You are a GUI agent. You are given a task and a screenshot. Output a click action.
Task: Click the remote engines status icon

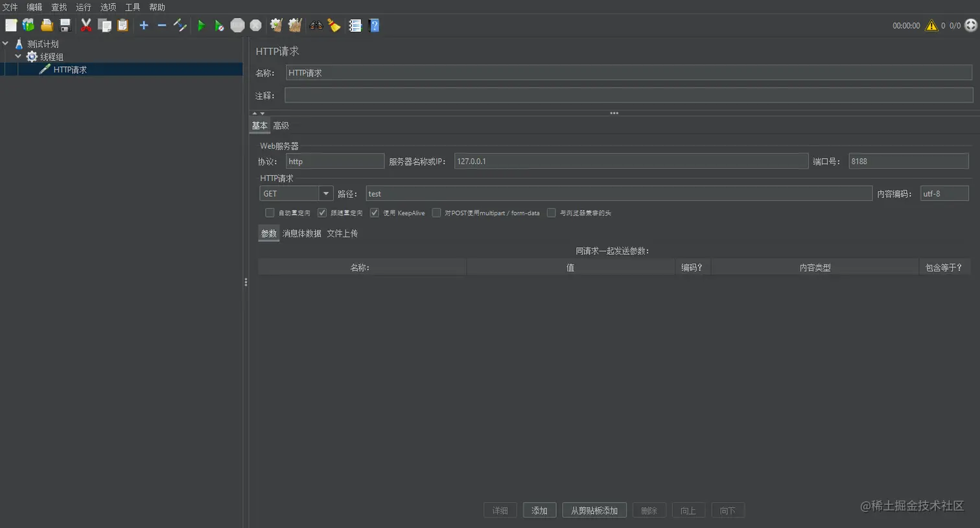coord(970,25)
